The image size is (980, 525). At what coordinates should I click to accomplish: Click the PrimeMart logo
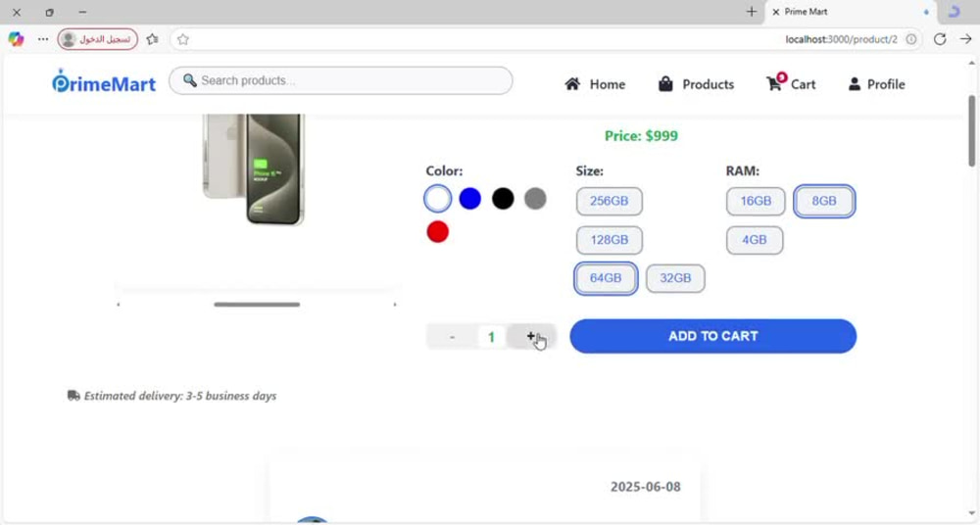point(103,82)
